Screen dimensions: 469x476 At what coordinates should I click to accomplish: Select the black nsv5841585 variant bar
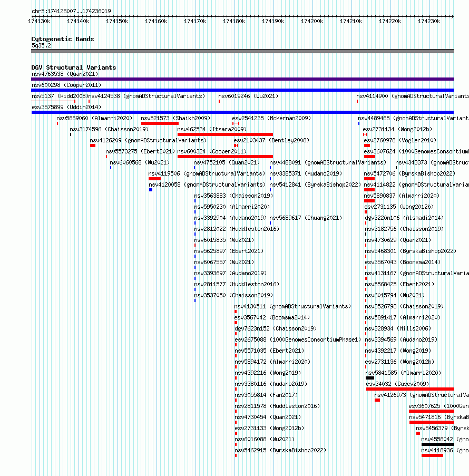point(370,378)
